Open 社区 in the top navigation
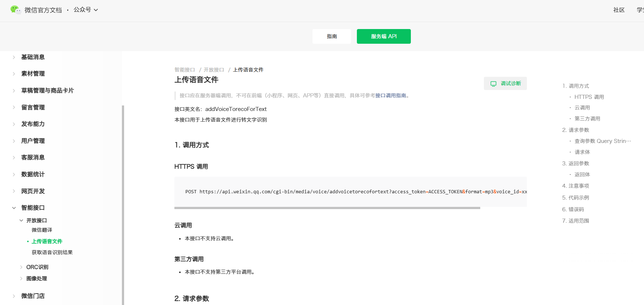 619,10
